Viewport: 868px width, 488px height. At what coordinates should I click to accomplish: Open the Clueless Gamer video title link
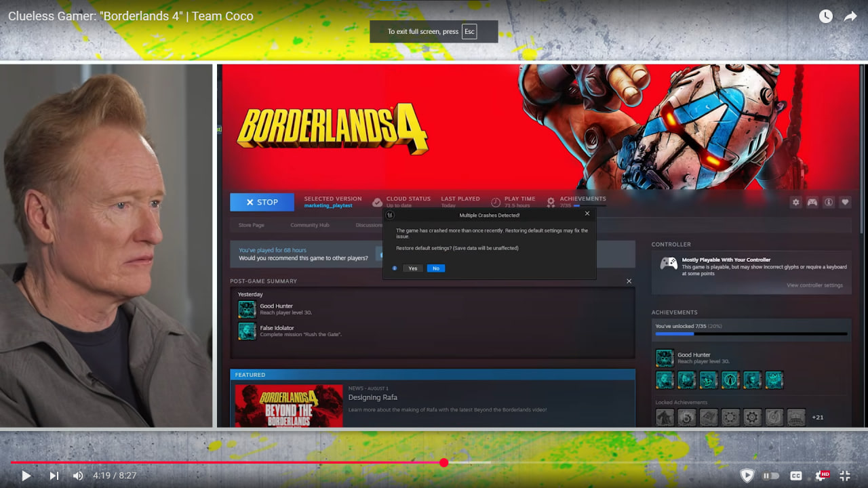131,16
